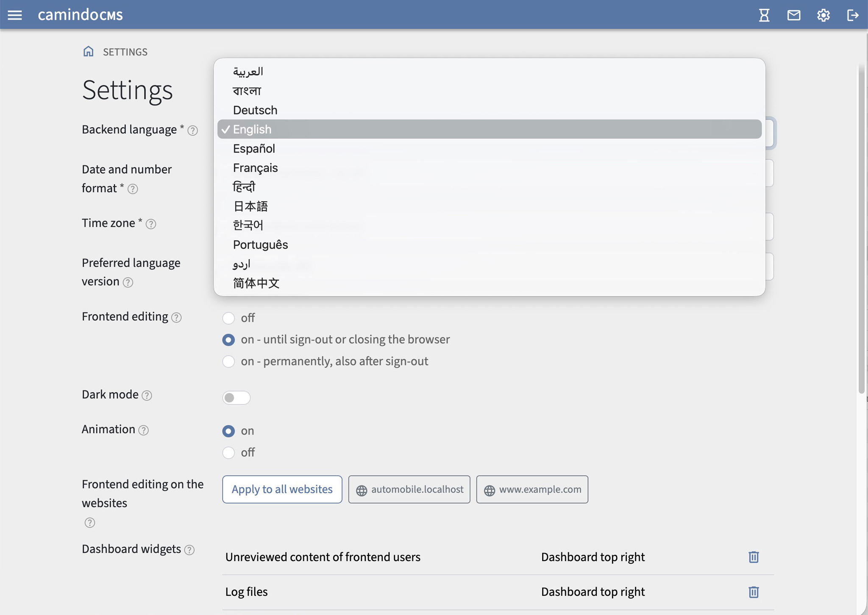Show help for Dark mode
This screenshot has height=615, width=868.
[147, 395]
